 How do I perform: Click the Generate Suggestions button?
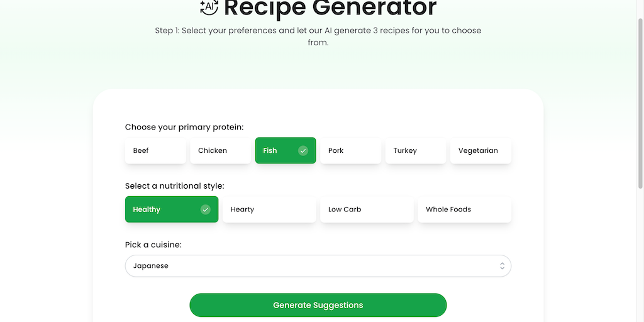click(x=318, y=305)
